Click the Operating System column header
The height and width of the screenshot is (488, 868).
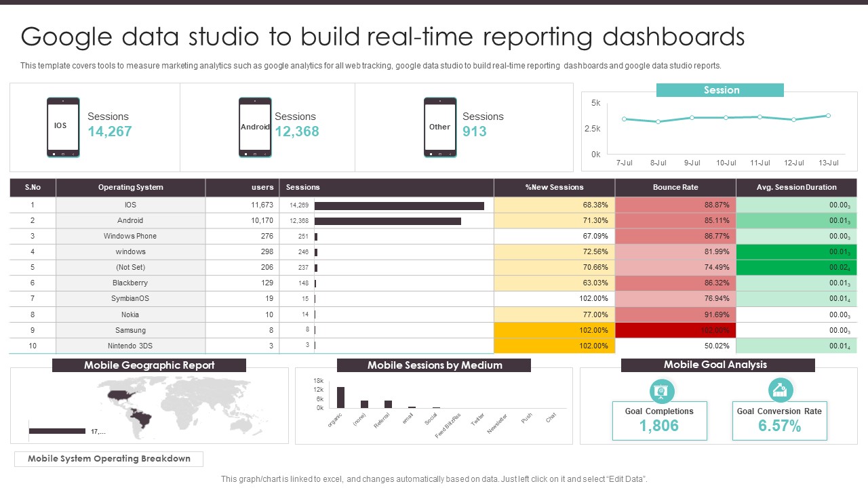click(x=131, y=188)
